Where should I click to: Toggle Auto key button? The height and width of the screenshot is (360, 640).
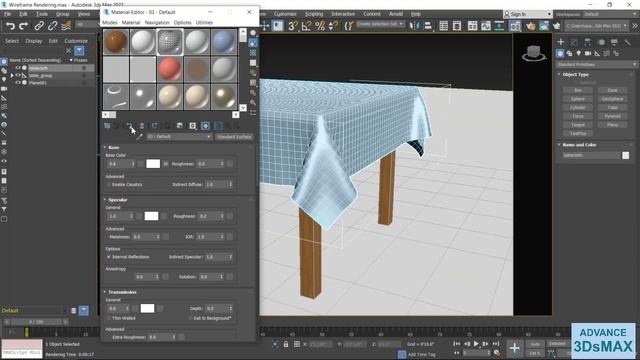click(535, 344)
